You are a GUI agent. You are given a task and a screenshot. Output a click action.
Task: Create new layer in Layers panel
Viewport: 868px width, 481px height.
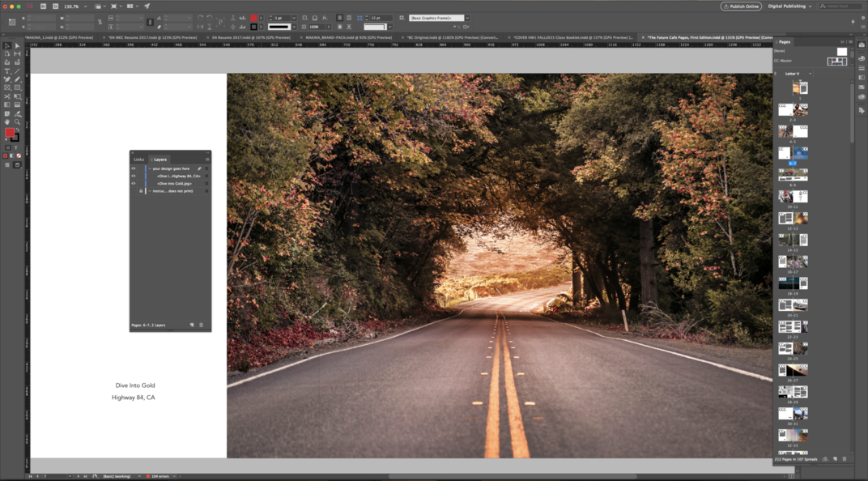(192, 325)
